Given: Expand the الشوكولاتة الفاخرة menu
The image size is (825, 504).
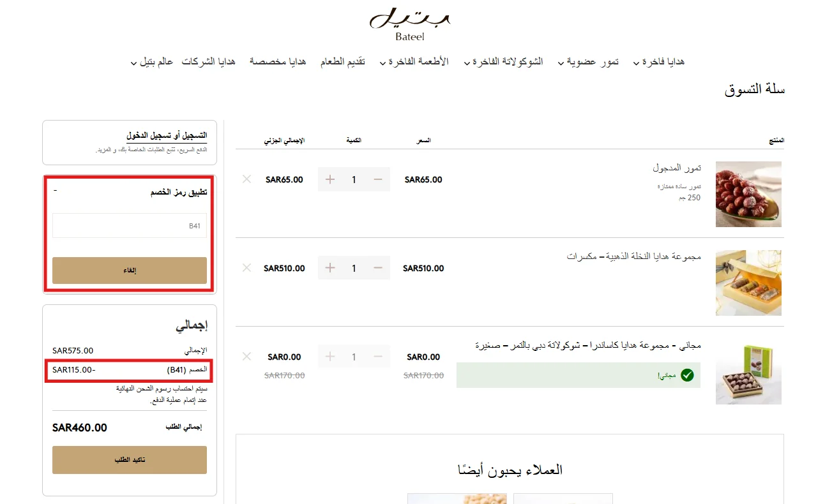Looking at the screenshot, I should point(503,62).
